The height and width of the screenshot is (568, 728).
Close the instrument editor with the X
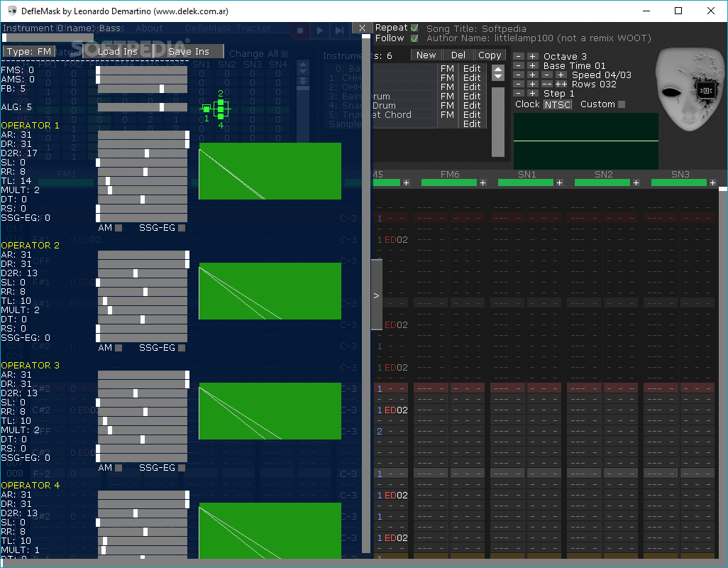point(363,28)
